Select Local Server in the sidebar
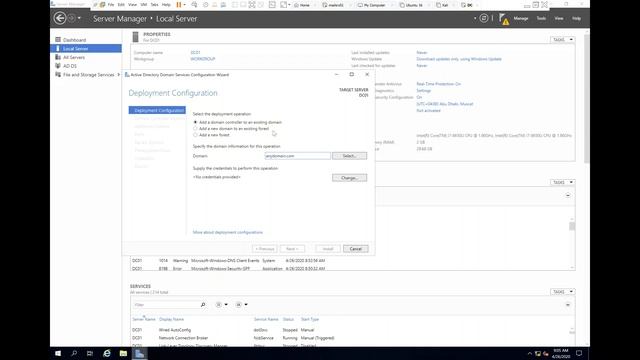The height and width of the screenshot is (360, 640). [x=86, y=49]
